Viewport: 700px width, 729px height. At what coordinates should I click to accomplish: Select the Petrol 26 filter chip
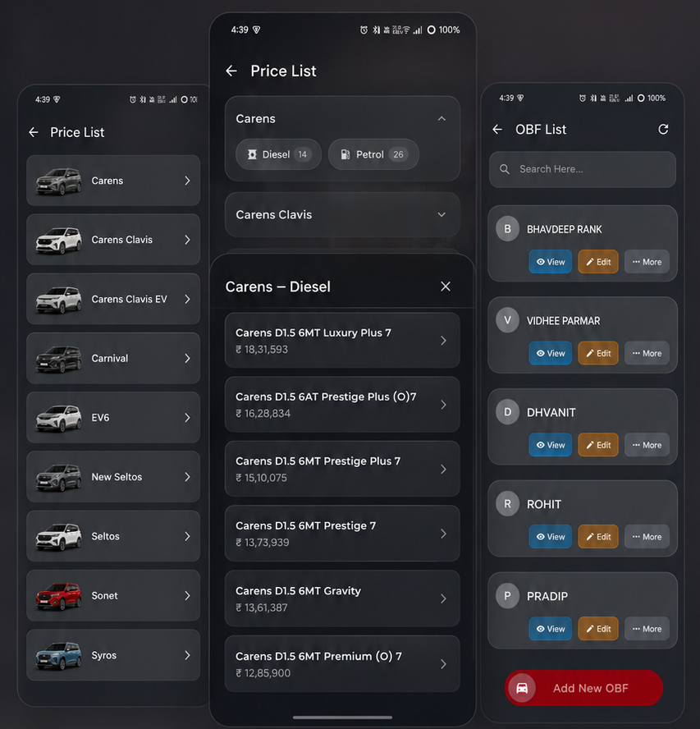[x=373, y=154]
